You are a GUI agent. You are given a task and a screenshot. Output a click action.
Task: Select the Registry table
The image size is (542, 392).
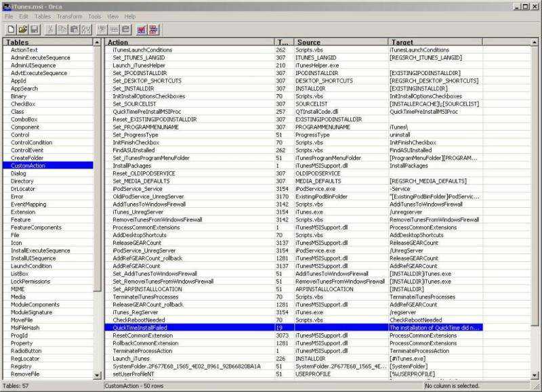tap(21, 366)
